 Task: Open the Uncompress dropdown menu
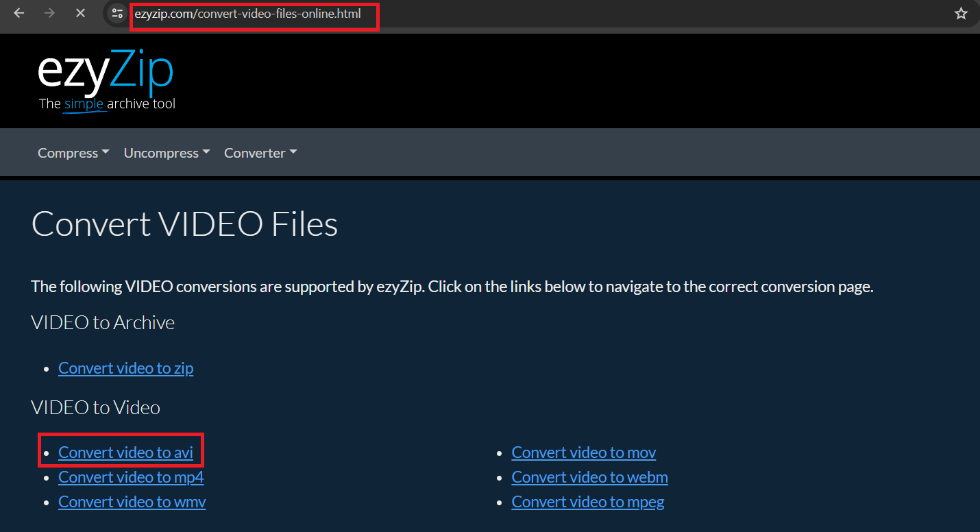(166, 152)
